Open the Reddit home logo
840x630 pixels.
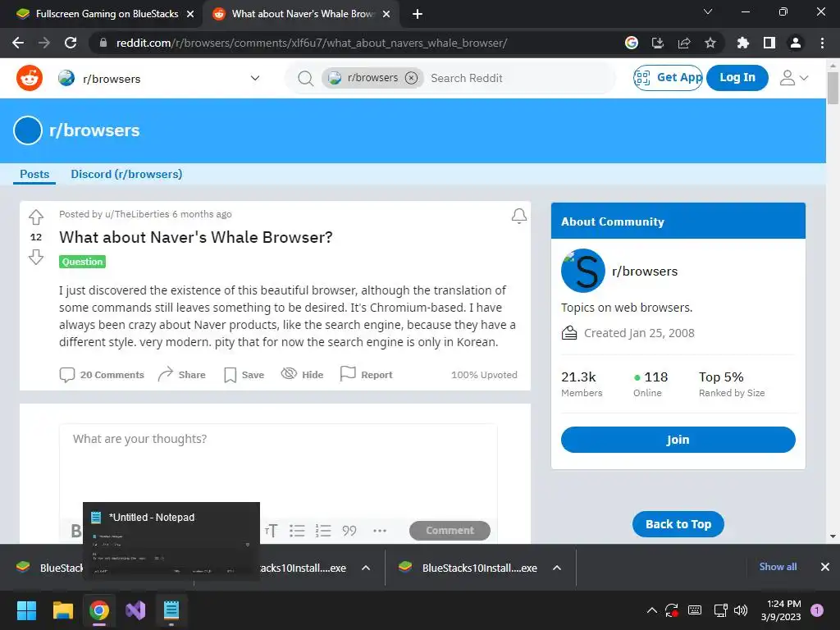30,78
